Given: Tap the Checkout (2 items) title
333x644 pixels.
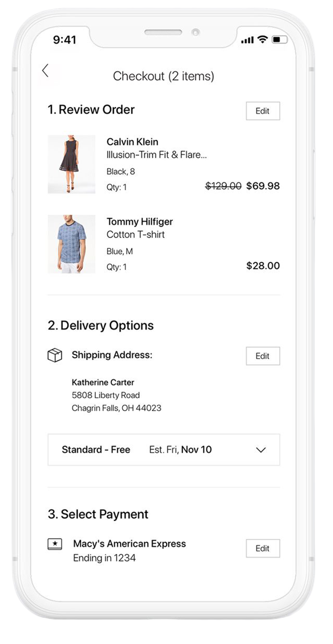Looking at the screenshot, I should [164, 77].
